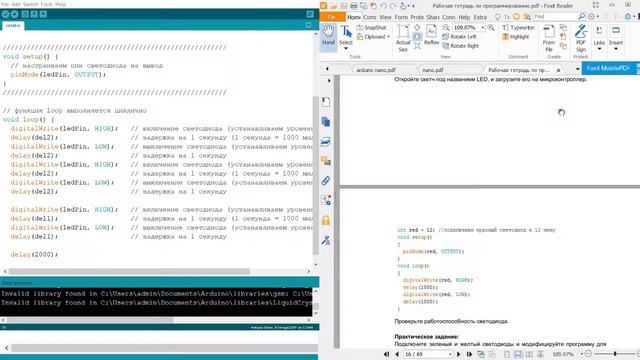Open the Signatures pen panel icon
640x360 pixels.
[x=326, y=240]
